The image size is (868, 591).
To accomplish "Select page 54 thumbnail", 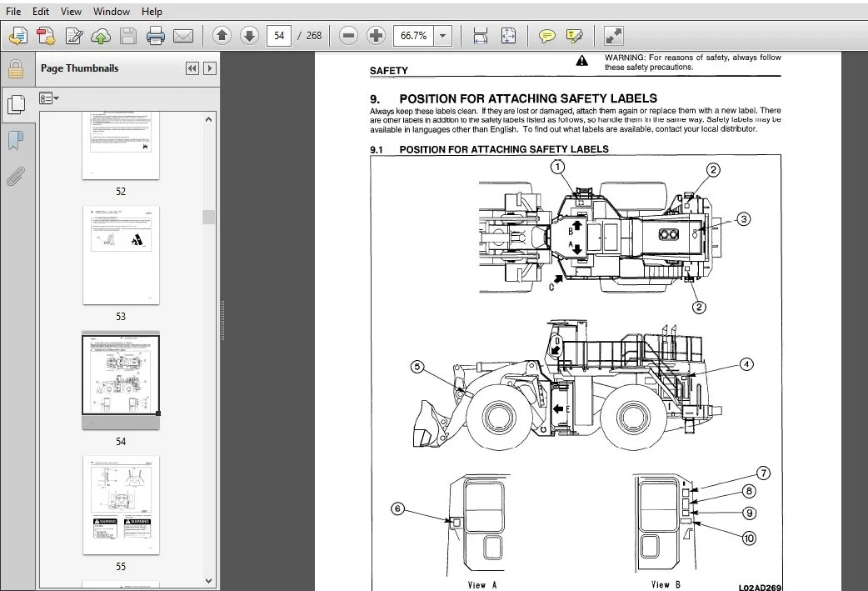I will 121,380.
